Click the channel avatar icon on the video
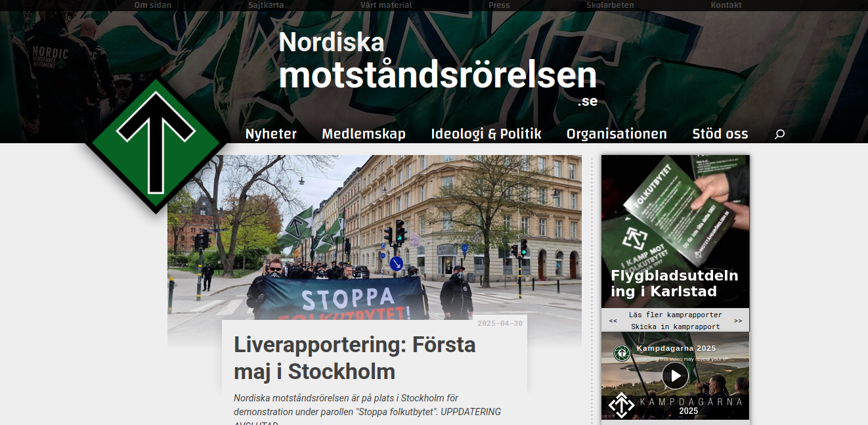868x425 pixels. (622, 353)
